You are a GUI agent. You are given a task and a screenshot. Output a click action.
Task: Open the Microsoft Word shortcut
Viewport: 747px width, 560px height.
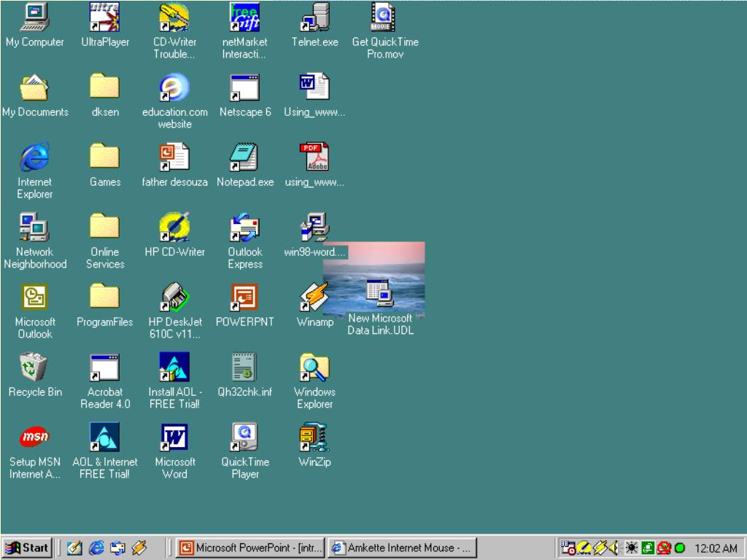tap(174, 437)
